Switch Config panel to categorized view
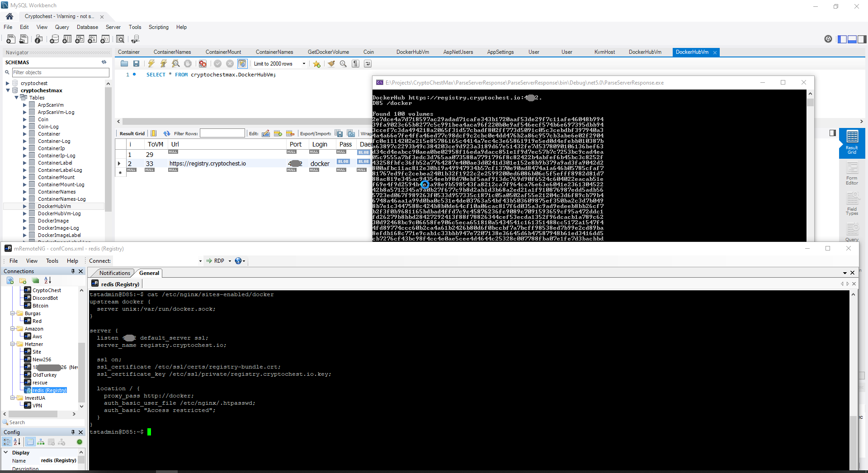Screen dimensions: 868x473 [x=7, y=442]
